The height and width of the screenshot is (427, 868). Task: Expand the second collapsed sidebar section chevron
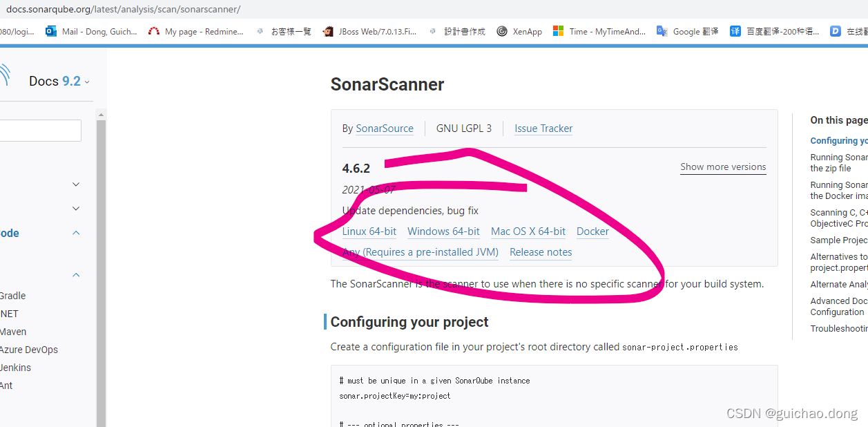click(76, 209)
